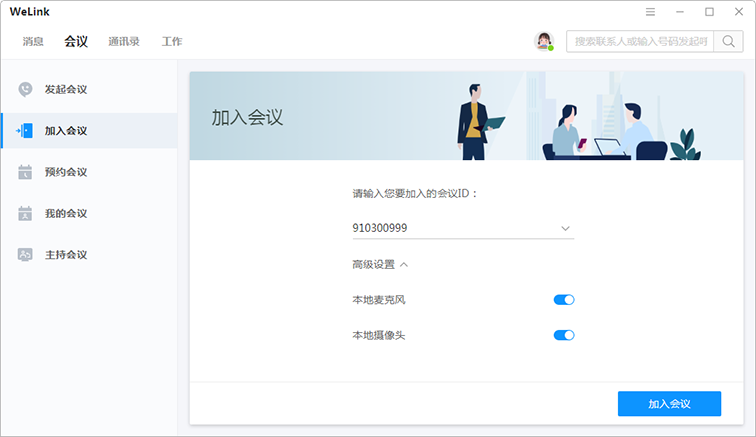Open the hamburger menu in title bar

650,12
